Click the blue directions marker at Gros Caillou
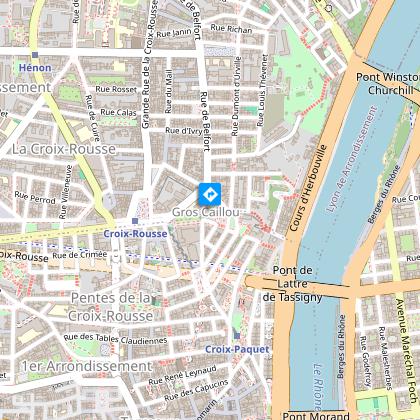 pos(210,194)
